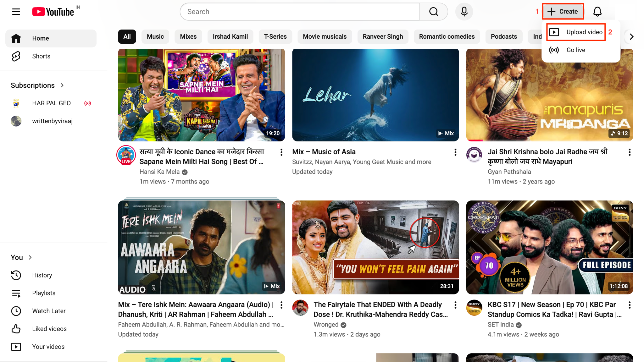This screenshot has height=362, width=644.
Task: Select the Podcasts filter chip
Action: point(503,36)
